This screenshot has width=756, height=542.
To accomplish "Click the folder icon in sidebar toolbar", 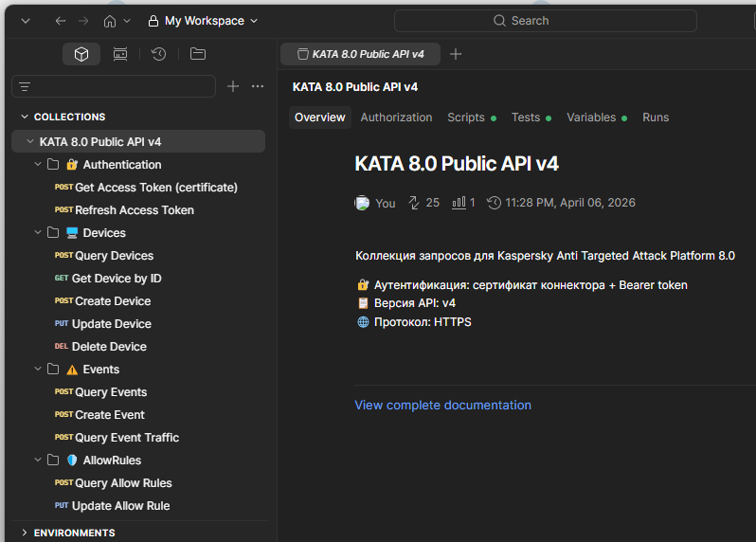I will (198, 55).
